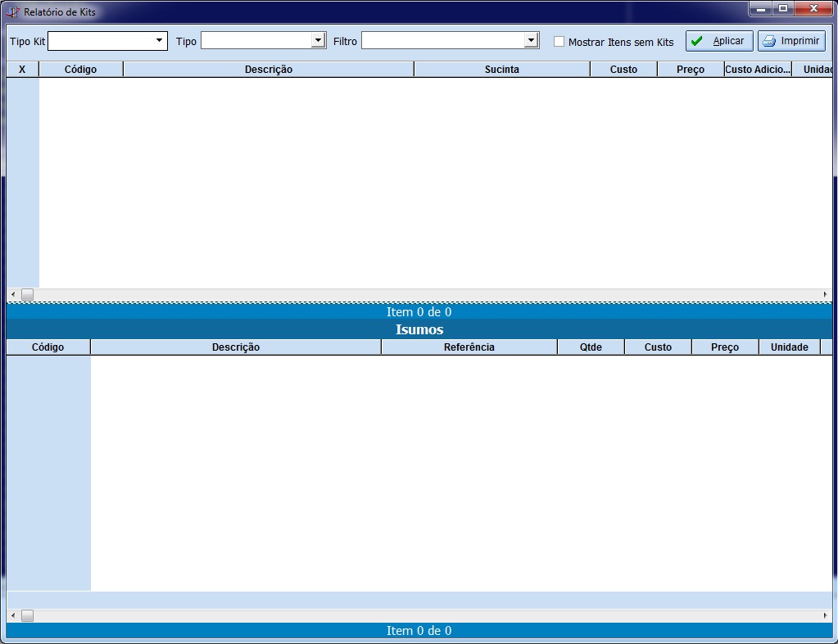Maximize the Relatório de Kits window

[x=783, y=9]
